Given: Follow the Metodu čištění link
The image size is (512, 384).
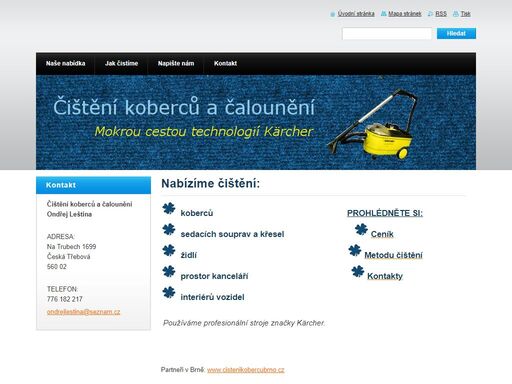Looking at the screenshot, I should pos(393,255).
